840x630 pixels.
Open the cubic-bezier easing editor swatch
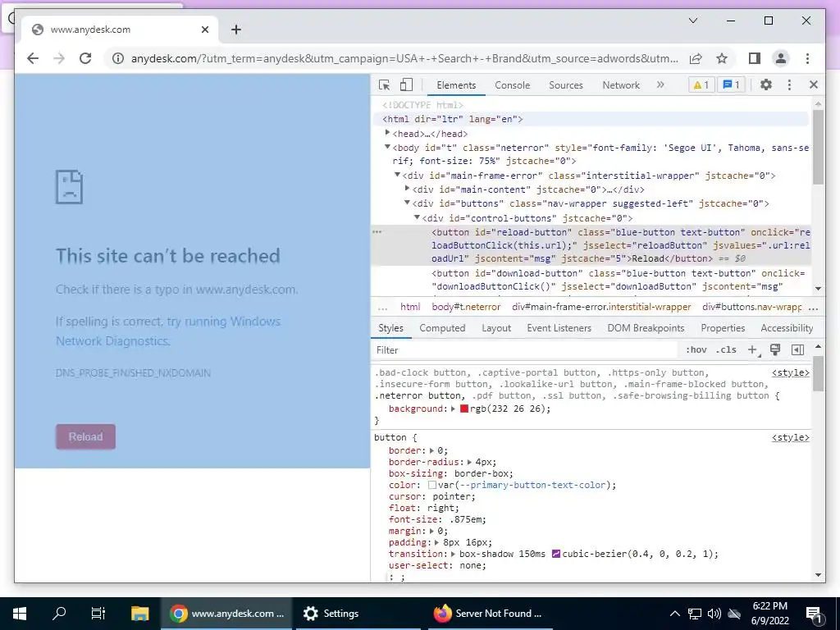pyautogui.click(x=555, y=554)
